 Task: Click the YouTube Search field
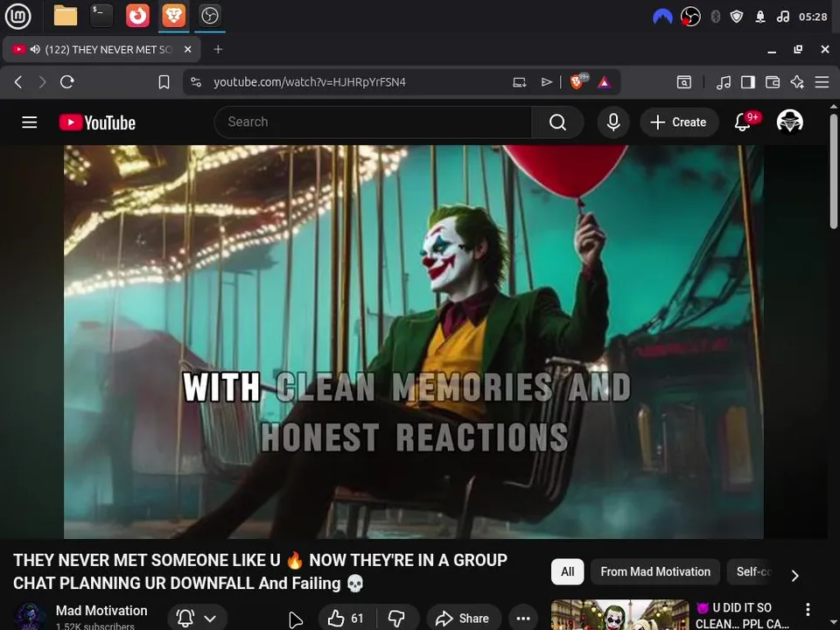pyautogui.click(x=374, y=122)
